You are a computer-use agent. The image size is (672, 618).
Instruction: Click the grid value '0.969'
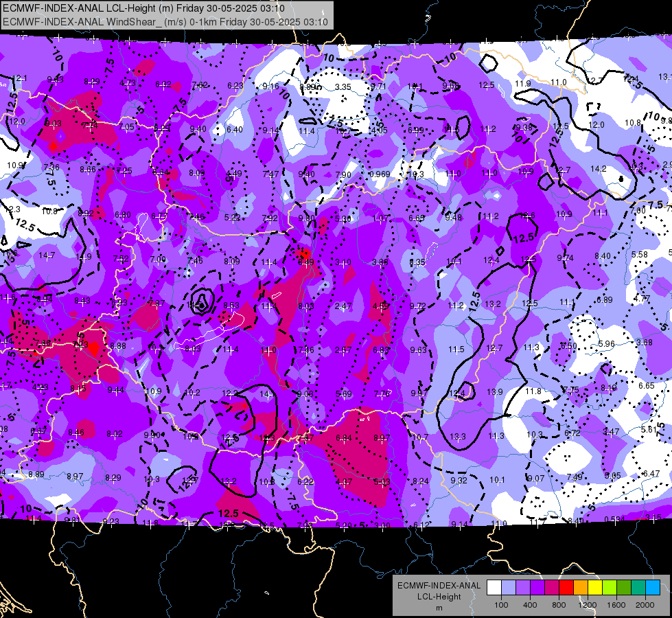380,174
